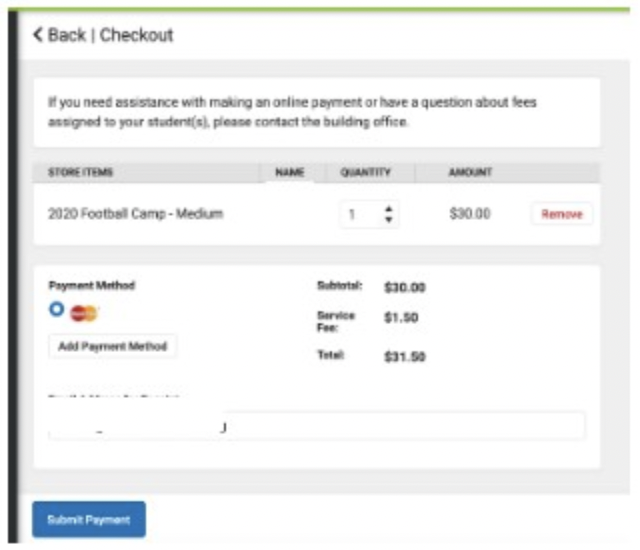Click the STORE ITEMS column header

80,172
